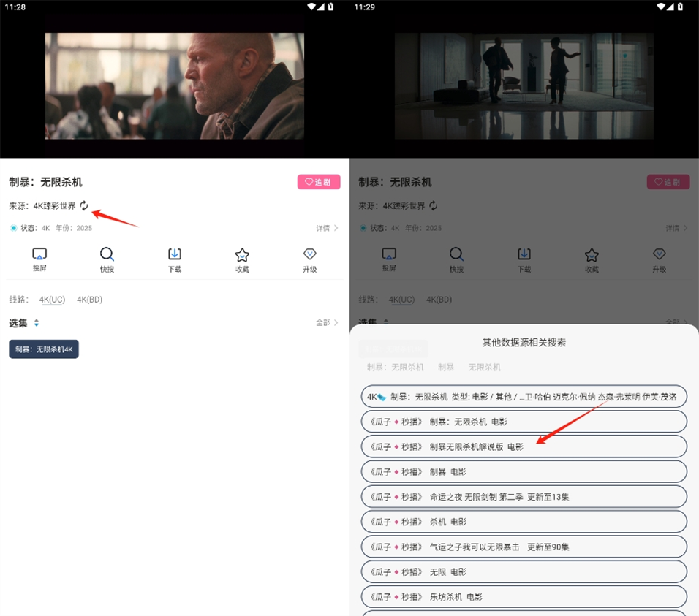Open 快搜 quick search on left screen
Screen dimensions: 699x616
tap(107, 259)
